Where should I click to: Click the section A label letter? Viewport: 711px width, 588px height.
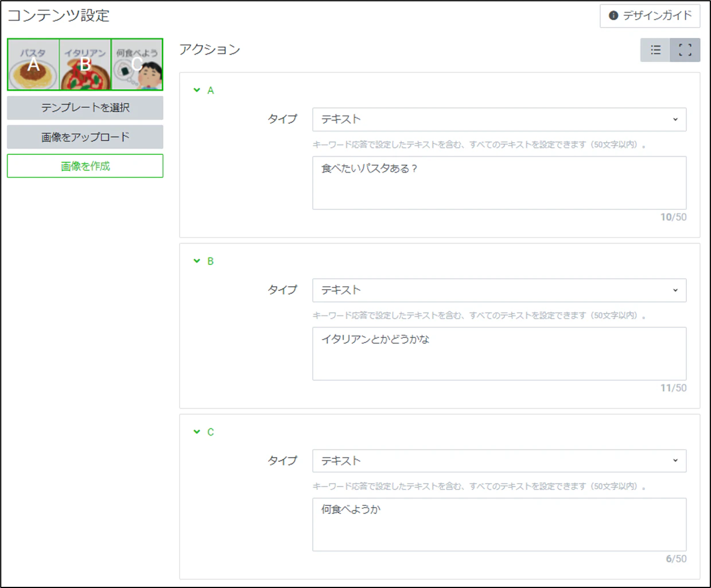click(x=211, y=91)
